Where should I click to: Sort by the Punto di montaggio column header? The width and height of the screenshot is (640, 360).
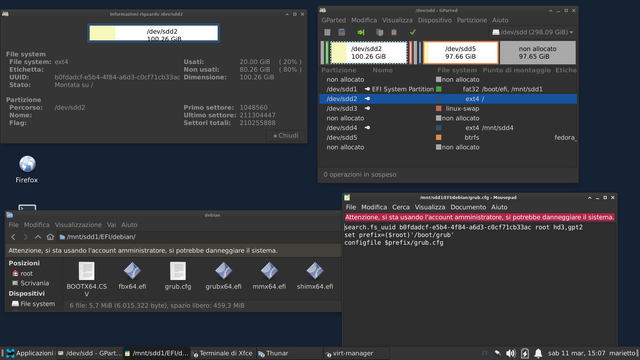click(516, 70)
